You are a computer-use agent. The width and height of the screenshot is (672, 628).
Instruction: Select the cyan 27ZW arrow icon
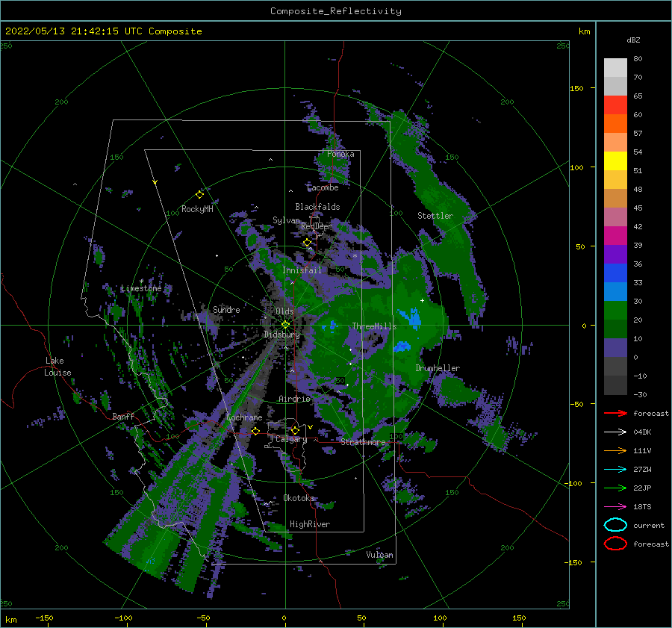coord(615,470)
